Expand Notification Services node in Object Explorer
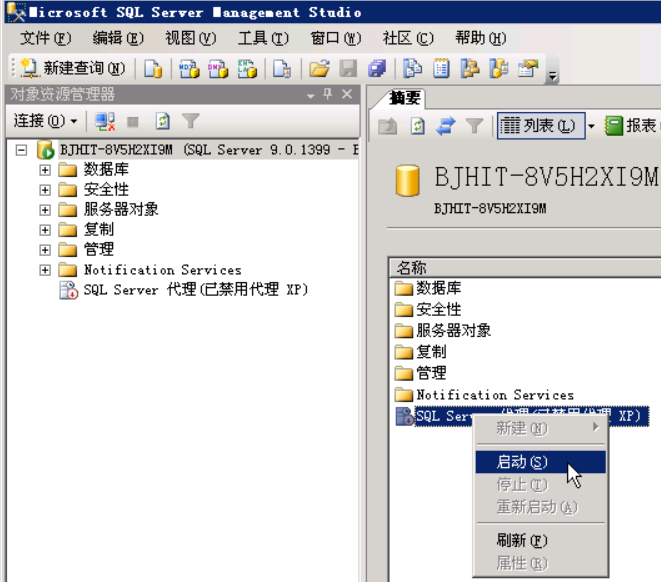661x582 pixels. tap(45, 270)
